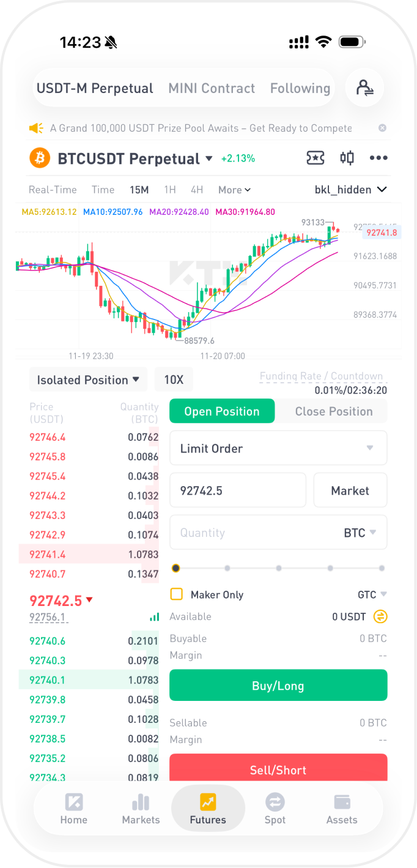Switch to Close Position

(333, 411)
